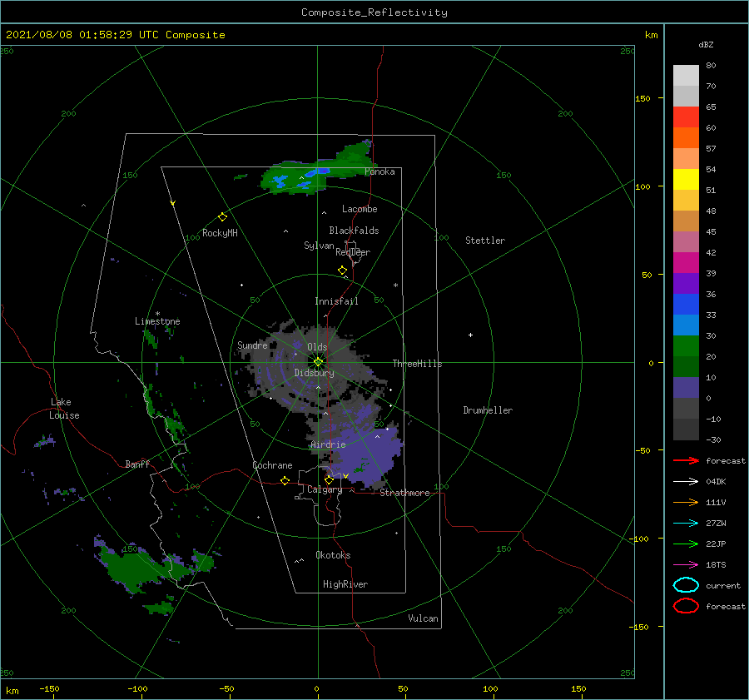The width and height of the screenshot is (749, 700).
Task: Click the red forecast arrow legend icon
Action: 686,460
